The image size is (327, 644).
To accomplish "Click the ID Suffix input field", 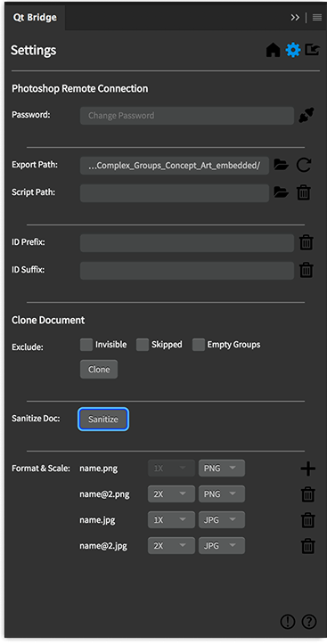I will coord(187,270).
